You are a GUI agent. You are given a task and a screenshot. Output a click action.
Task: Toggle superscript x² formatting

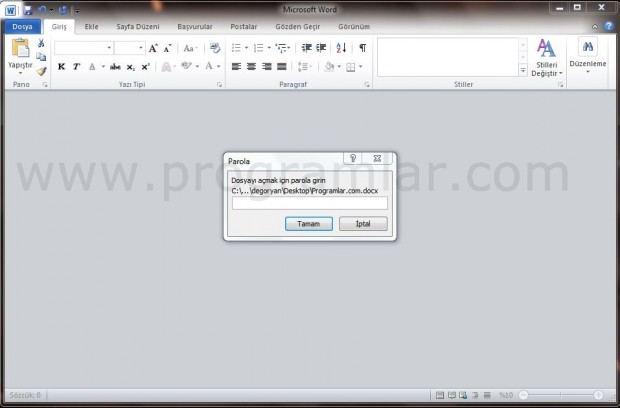click(146, 67)
